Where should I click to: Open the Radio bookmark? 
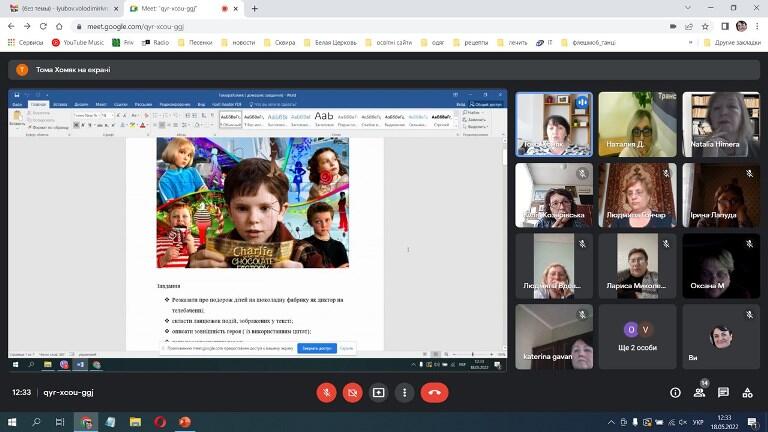click(155, 43)
